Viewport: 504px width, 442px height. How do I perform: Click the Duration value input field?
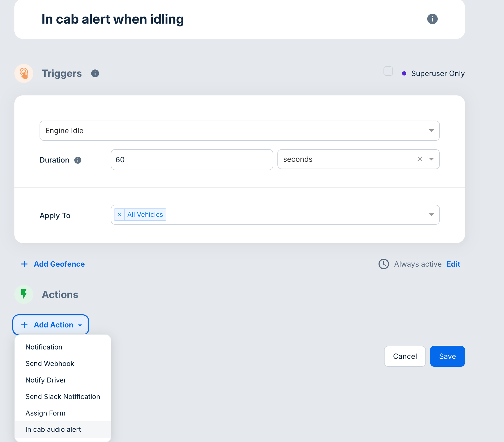tap(192, 160)
